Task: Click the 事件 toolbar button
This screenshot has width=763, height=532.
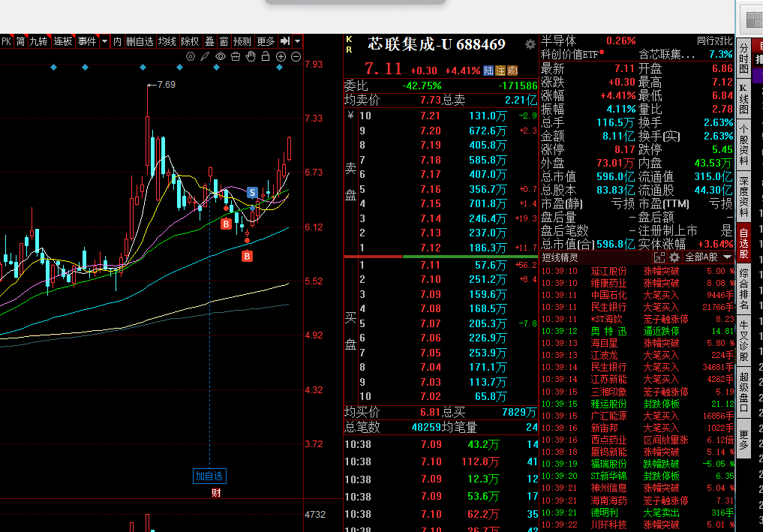Action: click(x=87, y=41)
